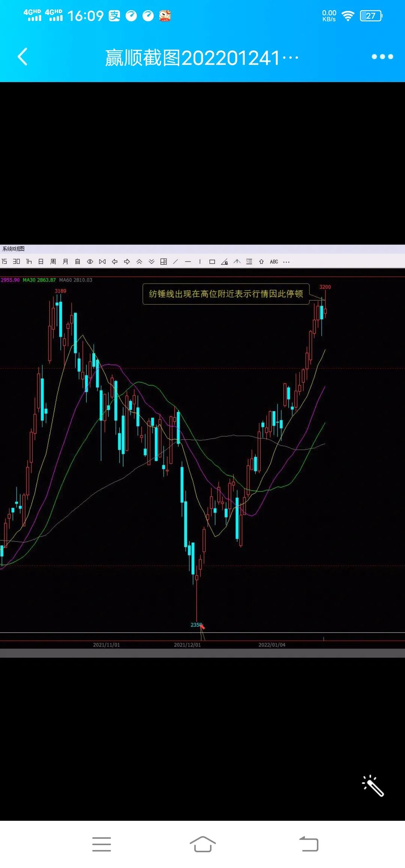Switch to the weekly (周) chart period
The image size is (405, 868).
[x=53, y=262]
